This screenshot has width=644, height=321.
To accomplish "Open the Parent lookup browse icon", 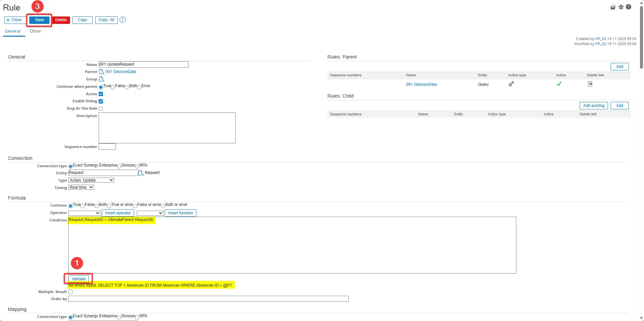I will 101,72.
